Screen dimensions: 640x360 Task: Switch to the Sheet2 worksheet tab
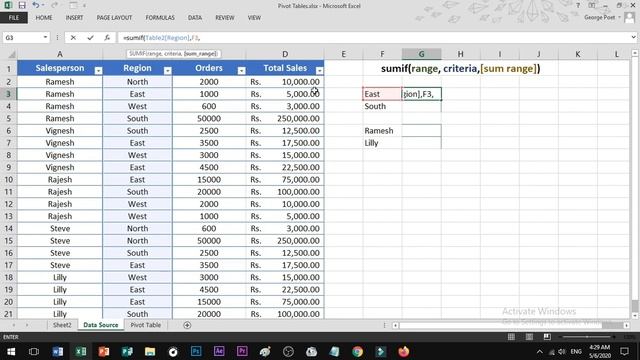pos(62,325)
